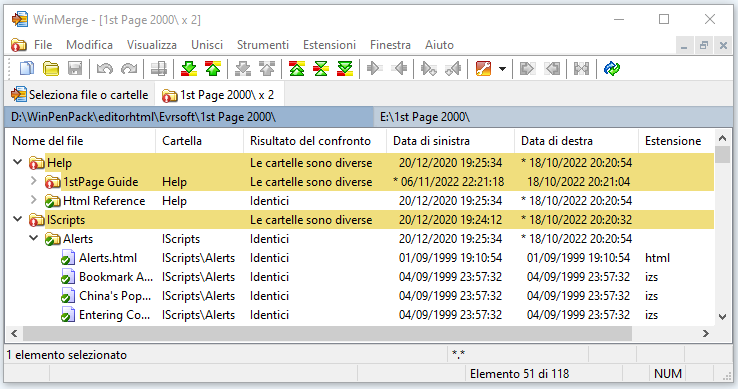Click the All Right toolbar icon
This screenshot has height=389, width=738.
(x=527, y=69)
